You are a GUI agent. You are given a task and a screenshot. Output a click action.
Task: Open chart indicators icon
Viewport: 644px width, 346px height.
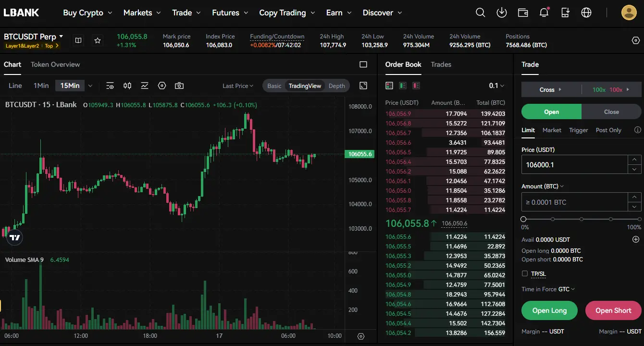[x=145, y=86]
